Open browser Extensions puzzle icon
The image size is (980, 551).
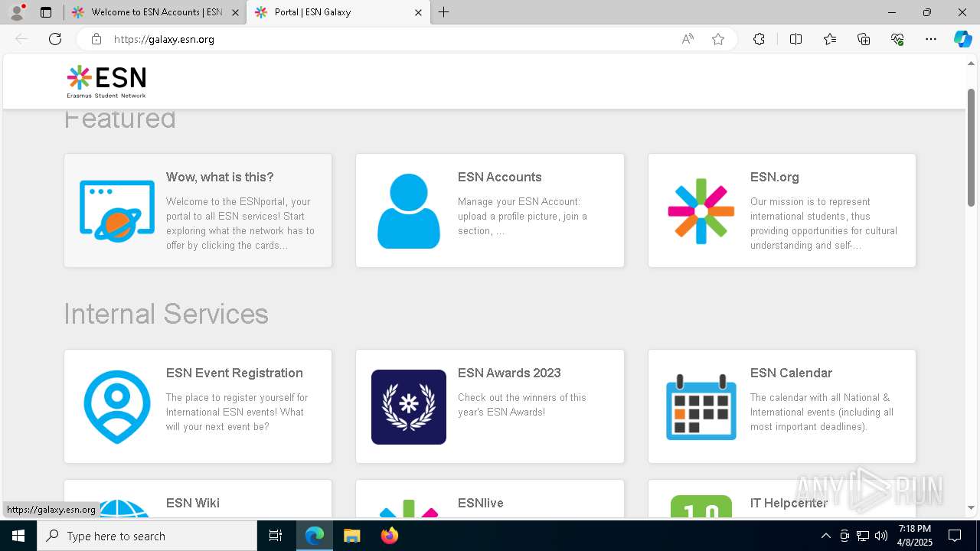pos(759,39)
